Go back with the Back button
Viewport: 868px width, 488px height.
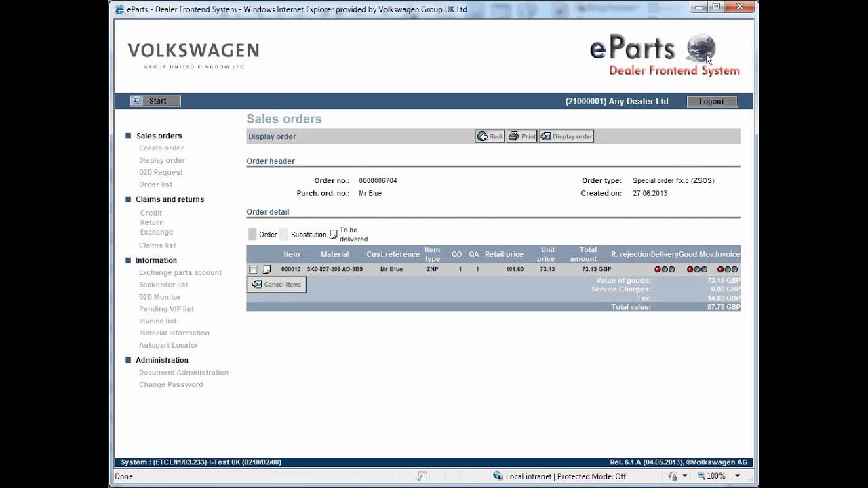pyautogui.click(x=490, y=136)
